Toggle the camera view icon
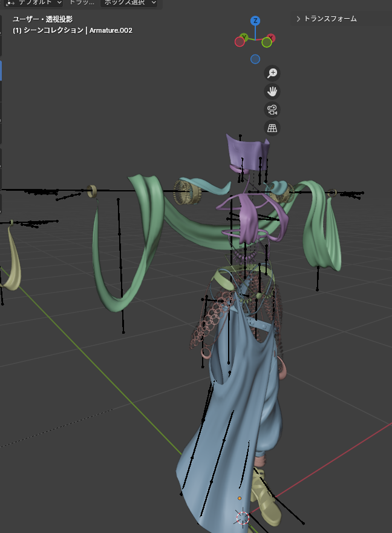Image resolution: width=392 pixels, height=533 pixels. click(x=272, y=110)
